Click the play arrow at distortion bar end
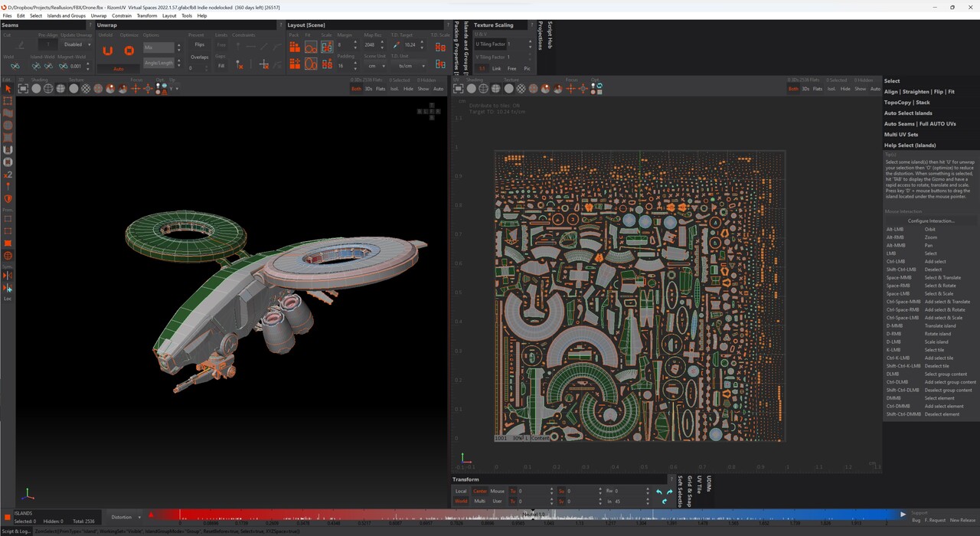980x536 pixels. [x=903, y=515]
